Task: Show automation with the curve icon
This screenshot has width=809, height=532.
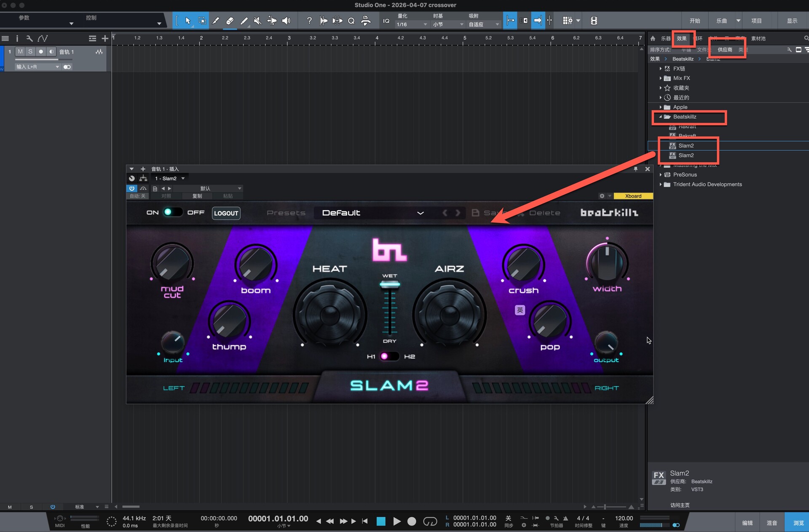Action: pyautogui.click(x=43, y=38)
